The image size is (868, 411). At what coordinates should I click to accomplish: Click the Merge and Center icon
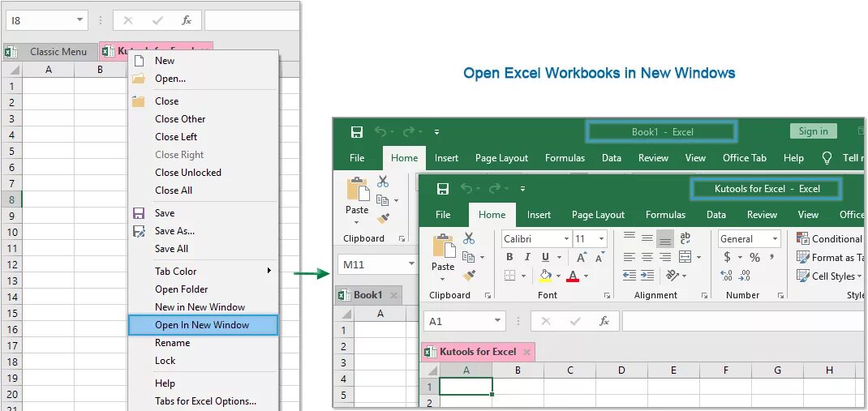[685, 257]
